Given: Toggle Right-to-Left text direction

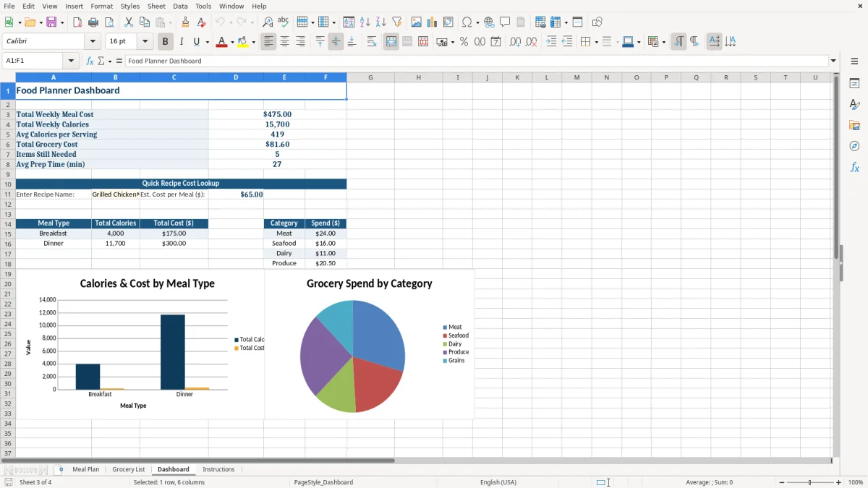Looking at the screenshot, I should (x=694, y=42).
